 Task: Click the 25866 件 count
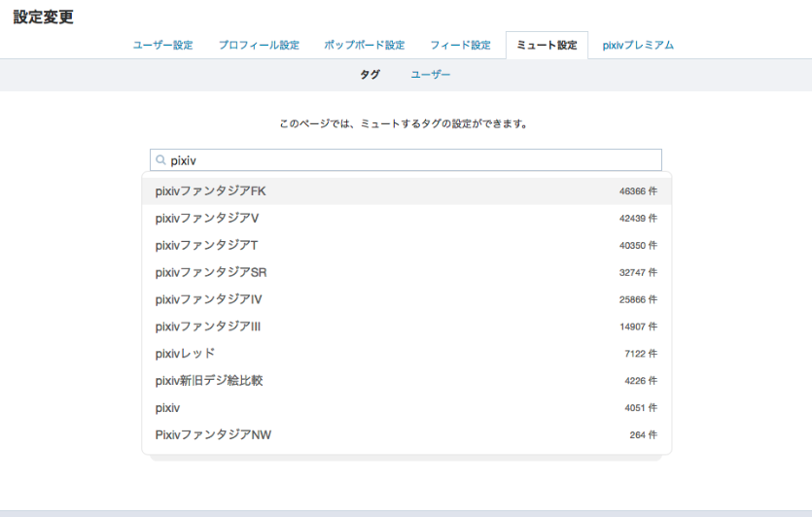pos(638,299)
